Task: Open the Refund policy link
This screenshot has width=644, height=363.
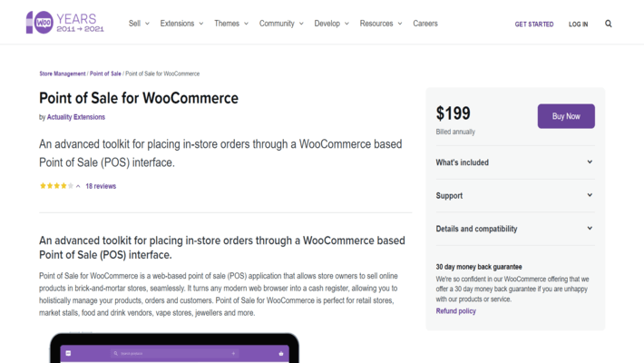Action: click(455, 311)
